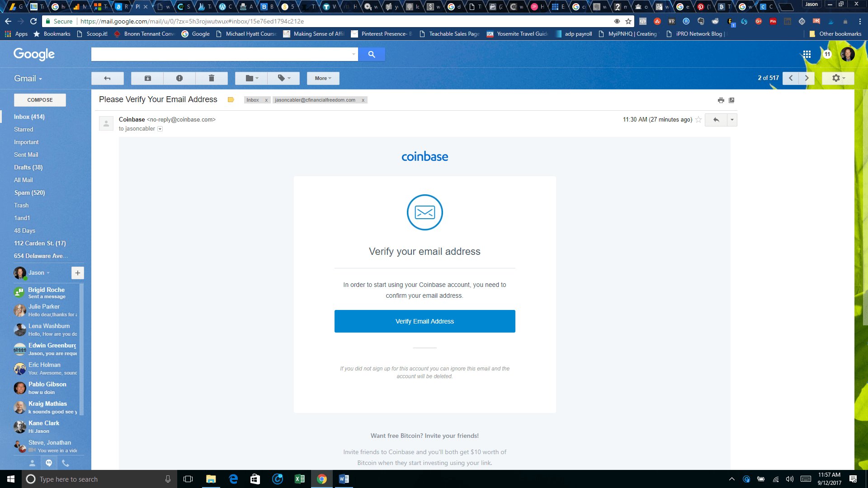868x488 pixels.
Task: Open email in a new window icon
Action: click(731, 100)
